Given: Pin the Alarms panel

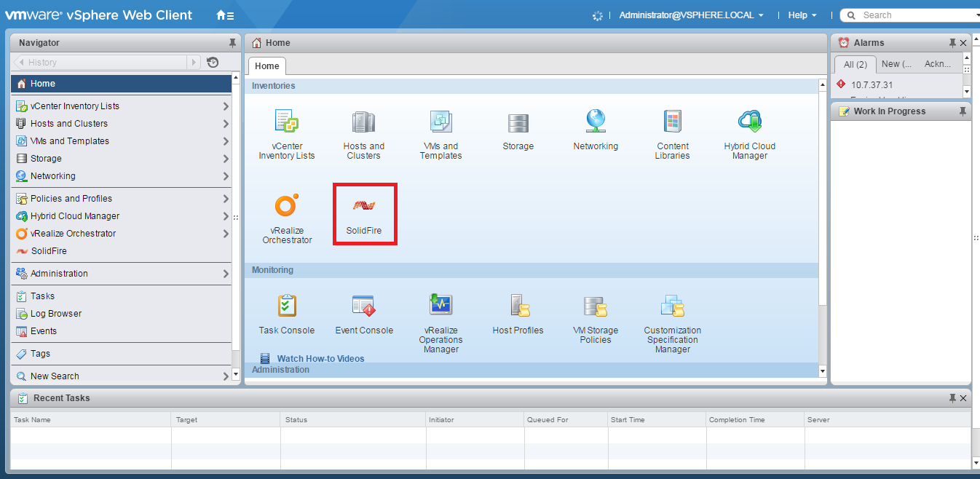Looking at the screenshot, I should [952, 43].
